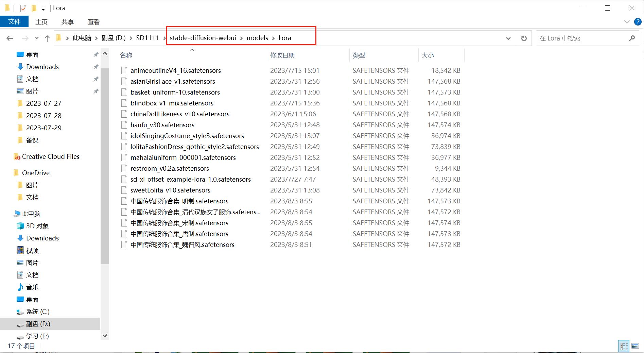644x353 pixels.
Task: Select file icon of 中国传统服饰合集_宋制.safetensors
Action: pyautogui.click(x=124, y=223)
